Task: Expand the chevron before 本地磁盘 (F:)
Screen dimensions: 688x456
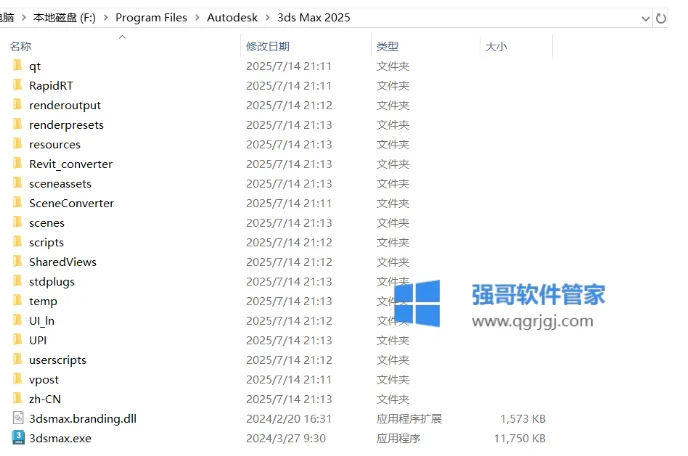Action: 24,18
